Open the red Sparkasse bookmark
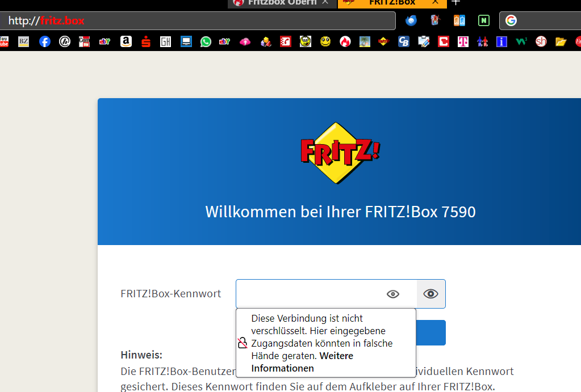 [146, 41]
